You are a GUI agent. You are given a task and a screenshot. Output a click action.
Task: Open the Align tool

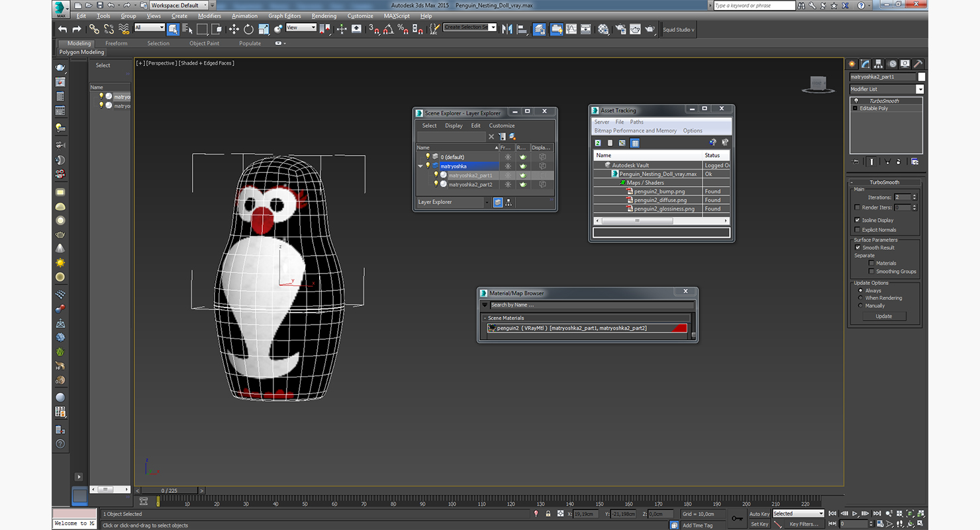click(x=522, y=29)
